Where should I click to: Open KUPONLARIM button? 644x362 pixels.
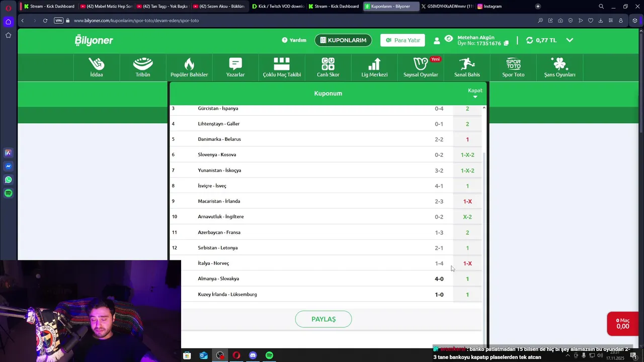click(x=343, y=40)
